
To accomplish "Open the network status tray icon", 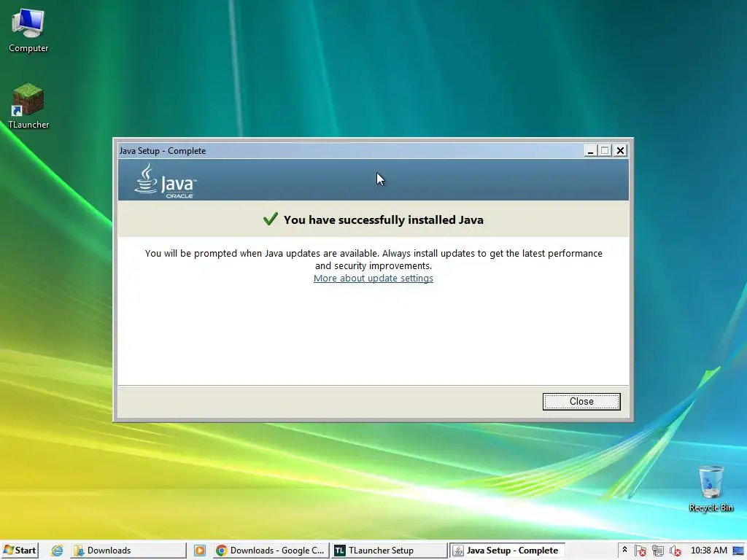I will click(x=658, y=551).
